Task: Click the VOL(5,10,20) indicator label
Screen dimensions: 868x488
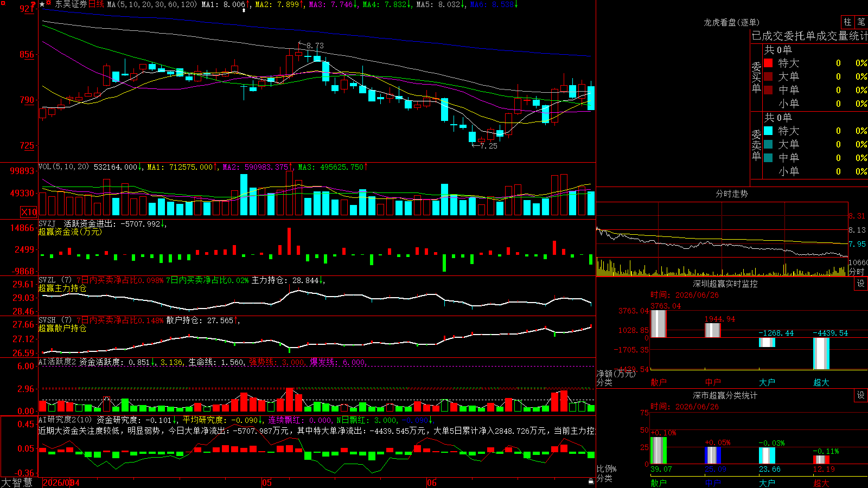Action: click(x=63, y=167)
